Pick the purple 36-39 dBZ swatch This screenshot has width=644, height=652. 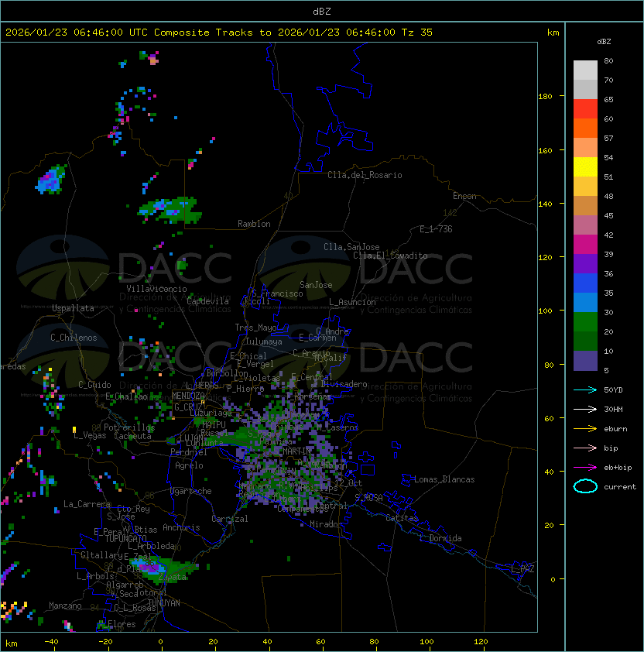coord(585,263)
